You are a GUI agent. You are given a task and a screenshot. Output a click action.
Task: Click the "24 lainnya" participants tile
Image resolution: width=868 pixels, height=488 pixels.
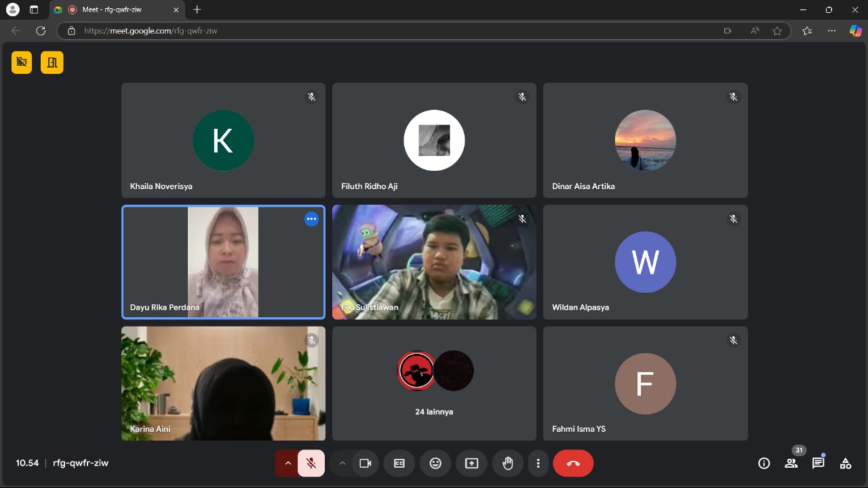click(434, 384)
